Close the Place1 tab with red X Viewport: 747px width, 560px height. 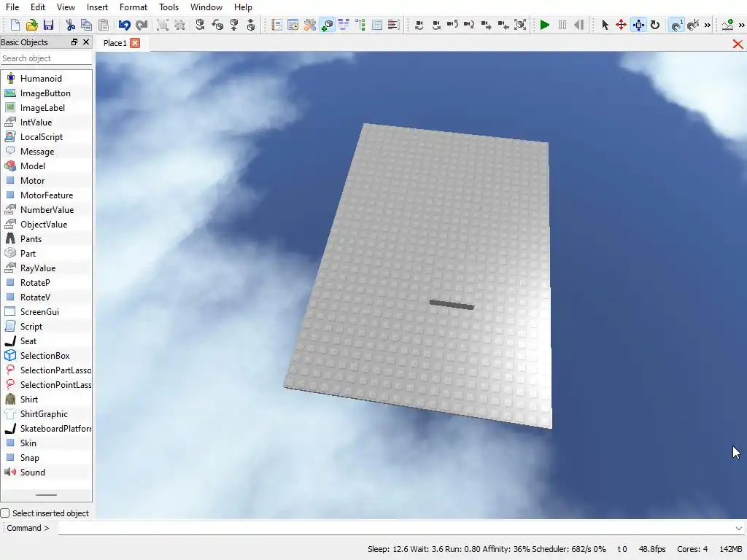pyautogui.click(x=135, y=43)
